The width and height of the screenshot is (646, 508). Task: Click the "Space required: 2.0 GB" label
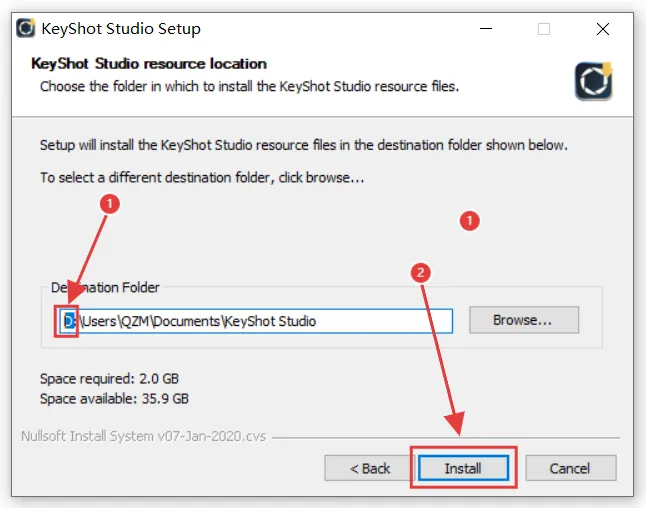pos(112,379)
